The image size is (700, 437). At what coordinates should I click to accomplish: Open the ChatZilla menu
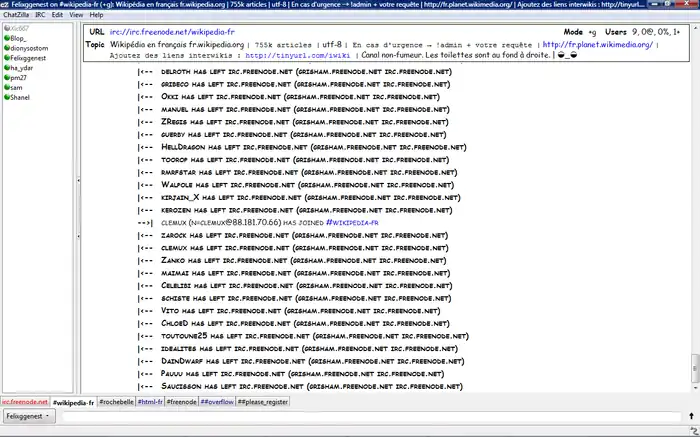[x=14, y=16]
